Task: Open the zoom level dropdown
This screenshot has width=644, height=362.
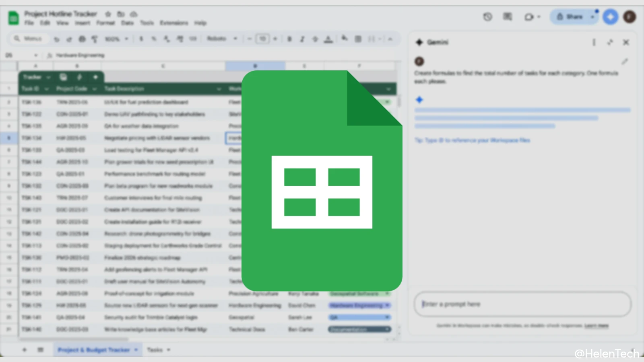Action: click(116, 39)
